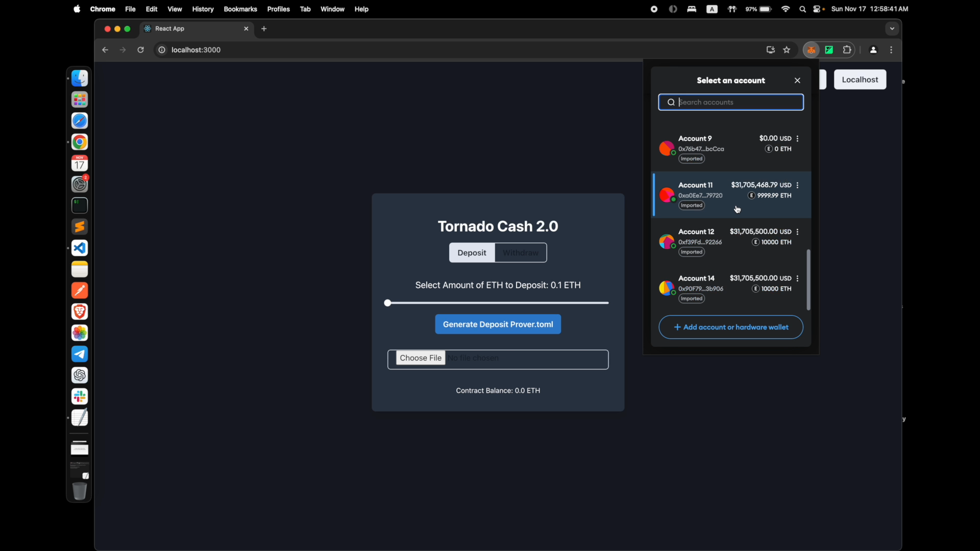Click the account list scrollbar
Screen dimensions: 980x551
[808, 280]
